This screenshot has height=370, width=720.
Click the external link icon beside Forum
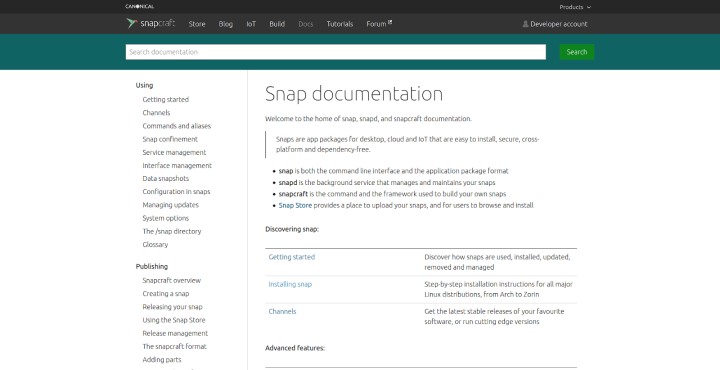tap(390, 22)
